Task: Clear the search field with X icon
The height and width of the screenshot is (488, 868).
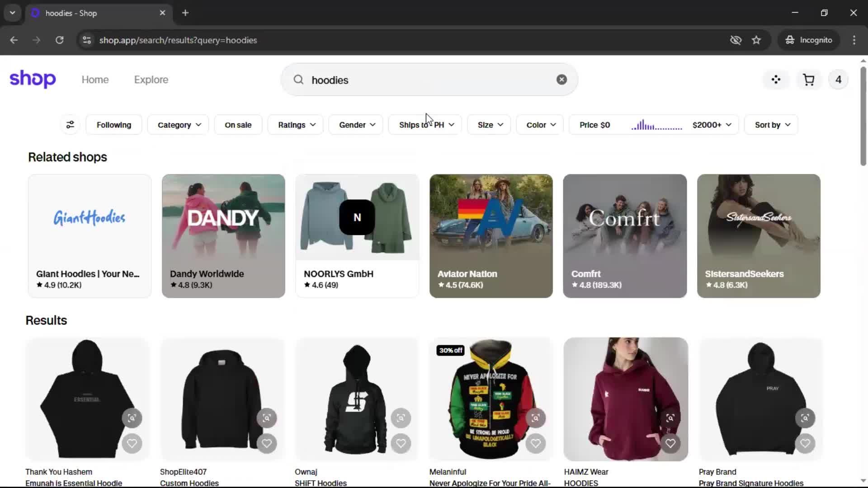Action: tap(561, 80)
